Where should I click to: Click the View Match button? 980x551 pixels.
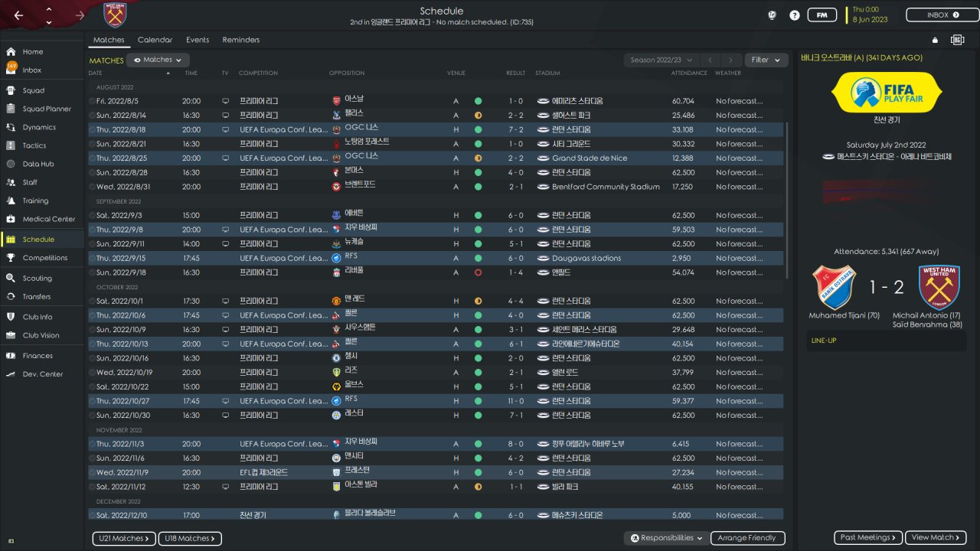[936, 537]
